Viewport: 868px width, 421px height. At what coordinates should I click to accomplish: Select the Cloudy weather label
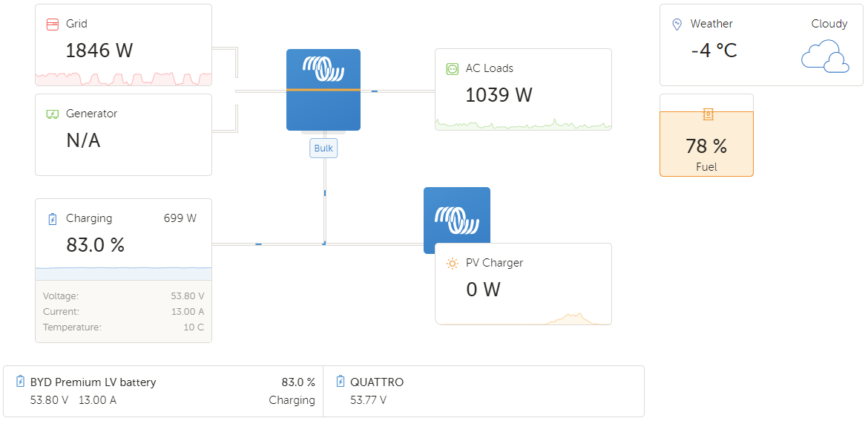coord(829,24)
